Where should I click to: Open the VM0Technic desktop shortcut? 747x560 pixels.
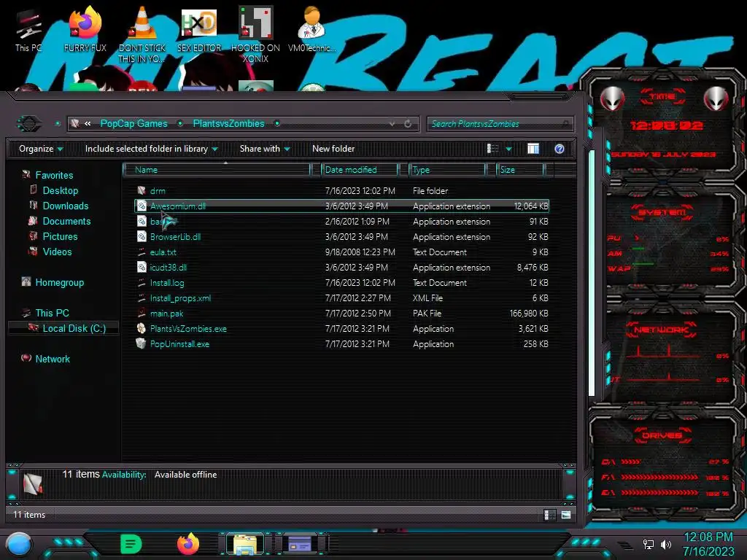(311, 29)
